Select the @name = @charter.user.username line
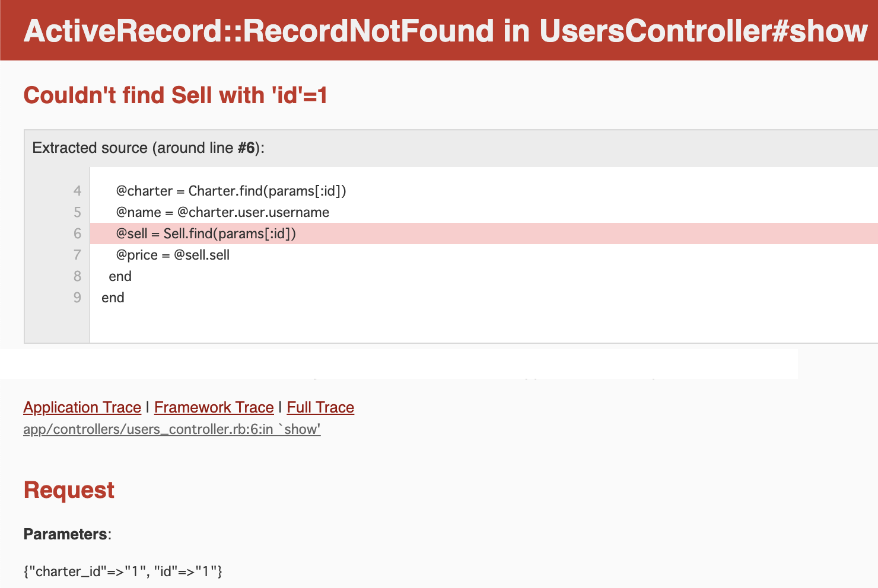The width and height of the screenshot is (878, 588). click(x=222, y=212)
